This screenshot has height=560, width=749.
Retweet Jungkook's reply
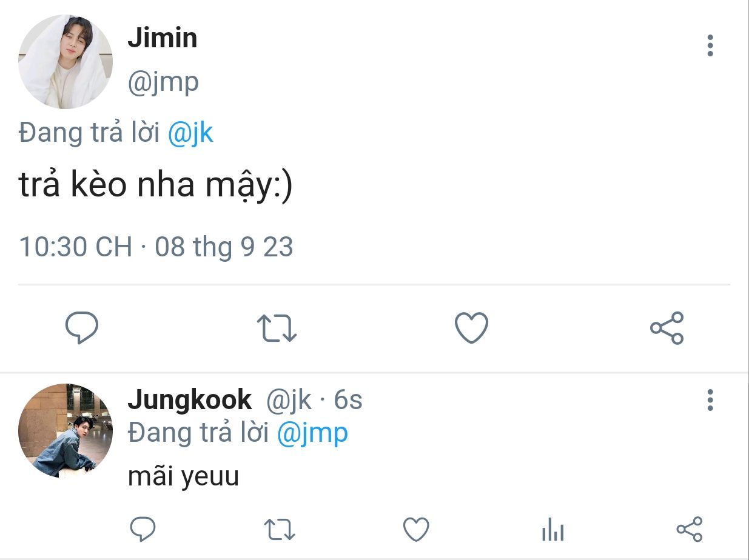tap(280, 529)
